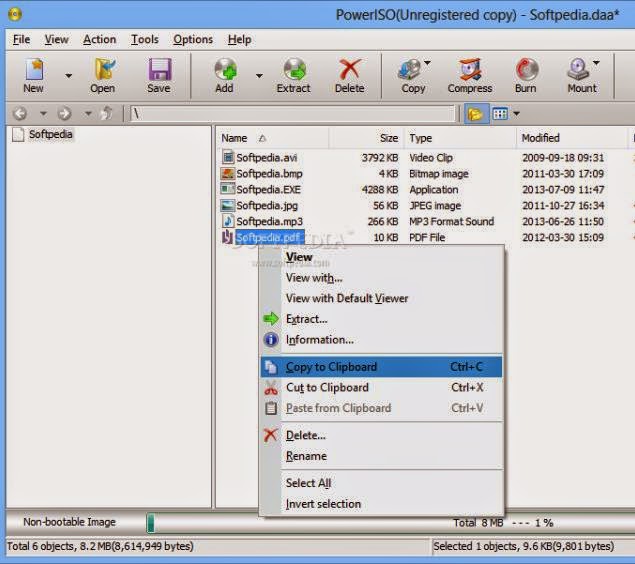
Task: Choose Information... in the context menu
Action: [x=381, y=340]
